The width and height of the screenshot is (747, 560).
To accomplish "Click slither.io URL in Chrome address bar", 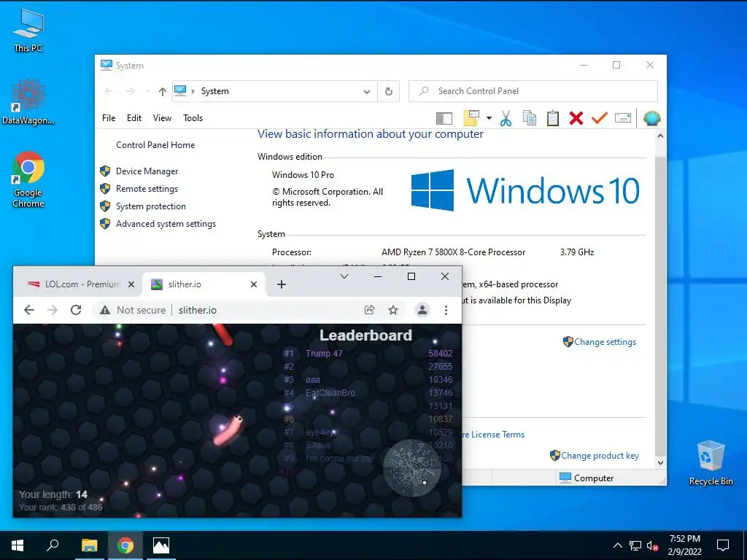I will (x=197, y=310).
